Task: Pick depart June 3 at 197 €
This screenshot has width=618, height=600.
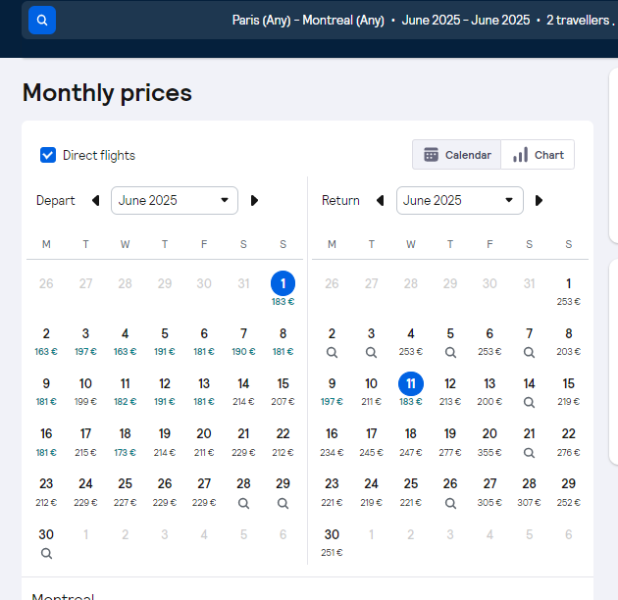Action: 86,341
